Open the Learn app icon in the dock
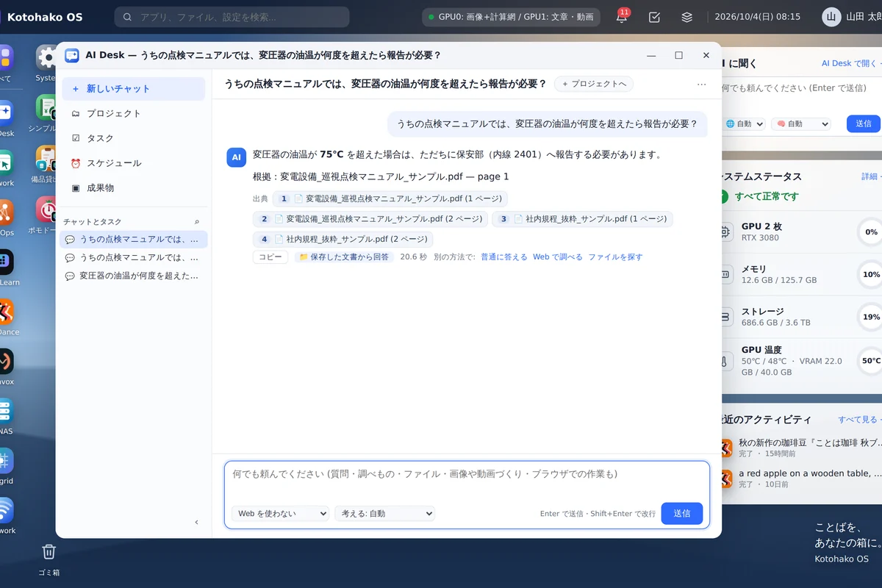Screen dimensions: 882x588 5,262
